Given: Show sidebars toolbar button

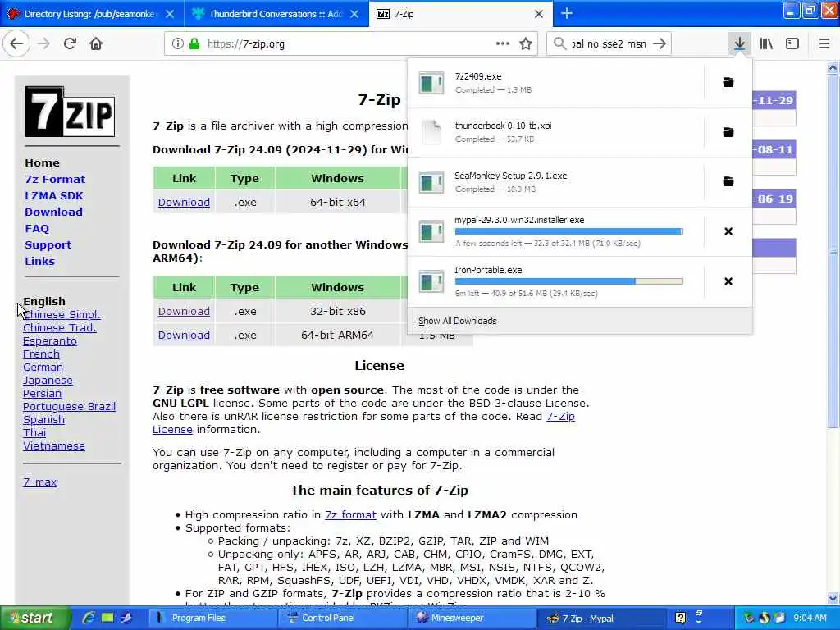Looking at the screenshot, I should [792, 44].
